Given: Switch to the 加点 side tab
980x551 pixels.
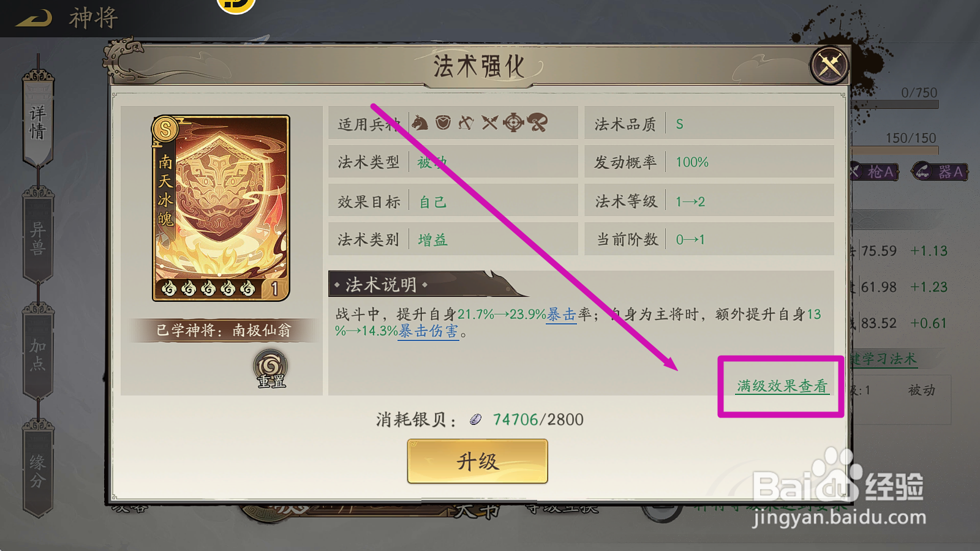Looking at the screenshot, I should tap(38, 354).
